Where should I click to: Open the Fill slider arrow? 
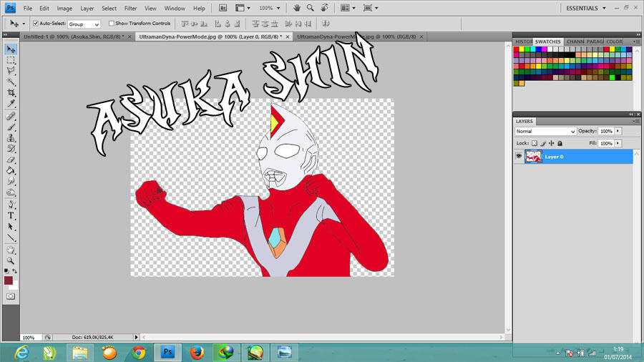(x=618, y=143)
